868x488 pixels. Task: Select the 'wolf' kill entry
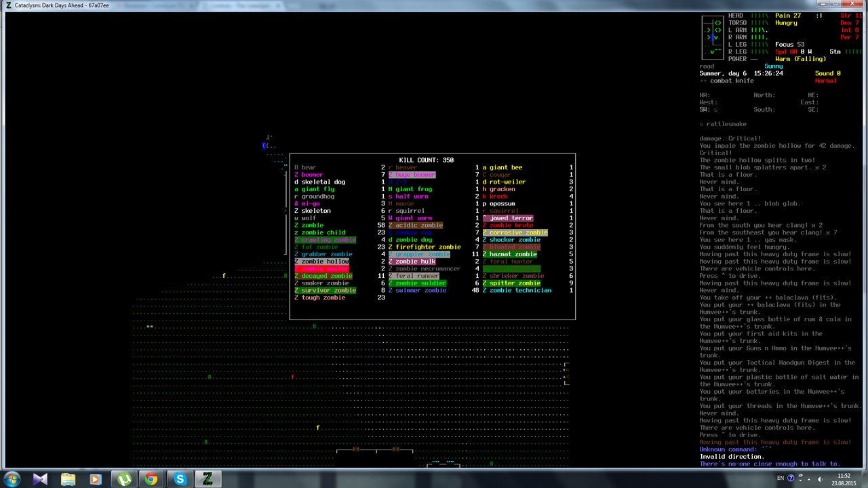coord(305,218)
